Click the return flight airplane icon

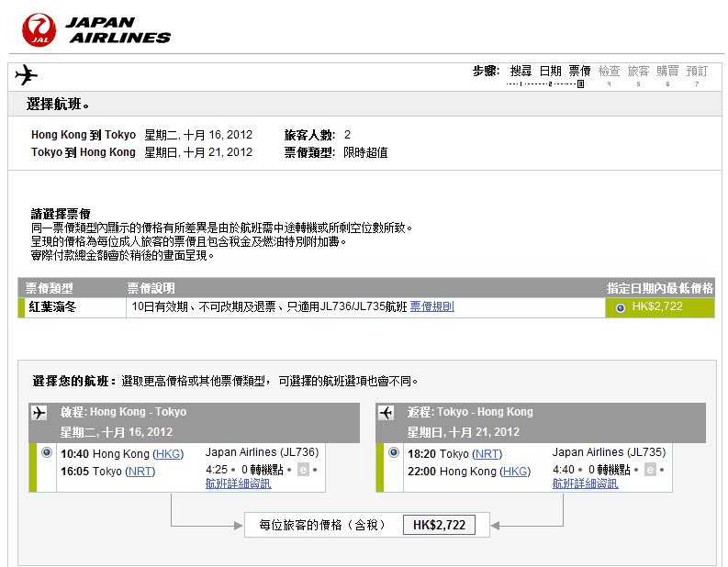386,413
